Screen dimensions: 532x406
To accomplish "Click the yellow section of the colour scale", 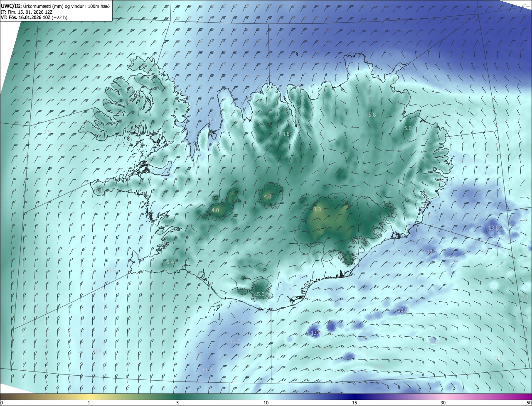I will 89,397.
